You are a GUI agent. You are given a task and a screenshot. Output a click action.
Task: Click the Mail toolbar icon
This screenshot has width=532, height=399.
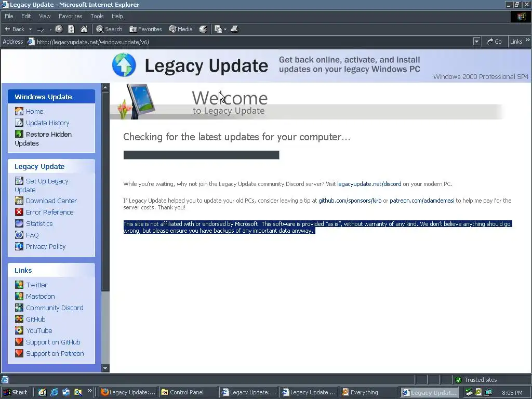click(219, 29)
